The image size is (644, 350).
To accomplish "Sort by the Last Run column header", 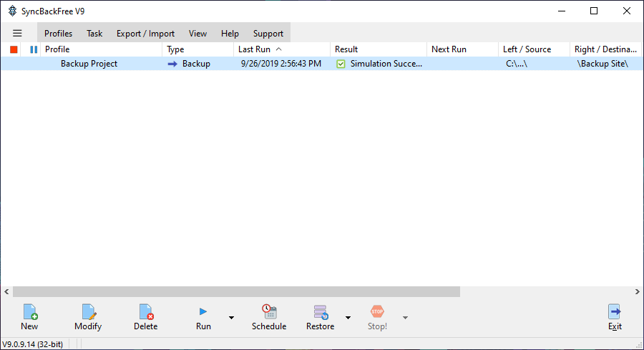I will point(282,49).
